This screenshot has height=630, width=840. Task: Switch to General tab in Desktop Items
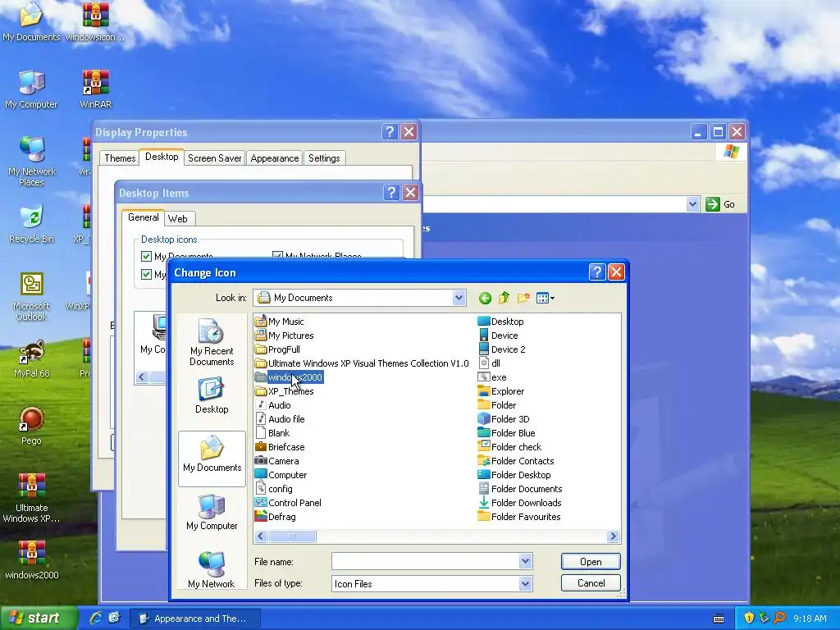click(x=143, y=217)
